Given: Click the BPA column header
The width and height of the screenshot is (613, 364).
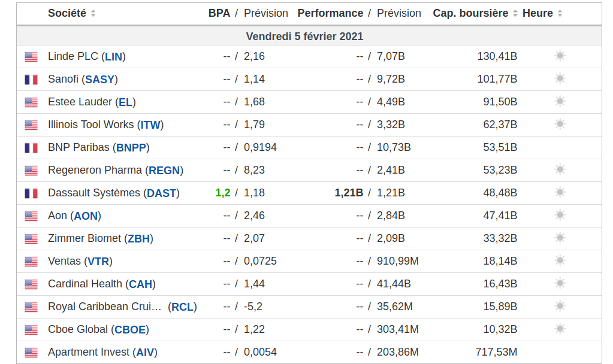Looking at the screenshot, I should [x=219, y=13].
